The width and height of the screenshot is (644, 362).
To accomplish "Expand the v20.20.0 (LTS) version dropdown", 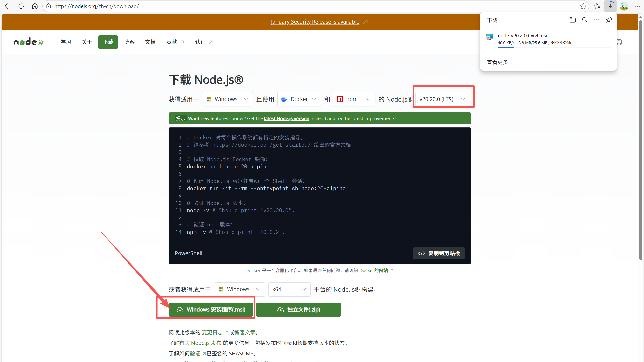I will 442,99.
